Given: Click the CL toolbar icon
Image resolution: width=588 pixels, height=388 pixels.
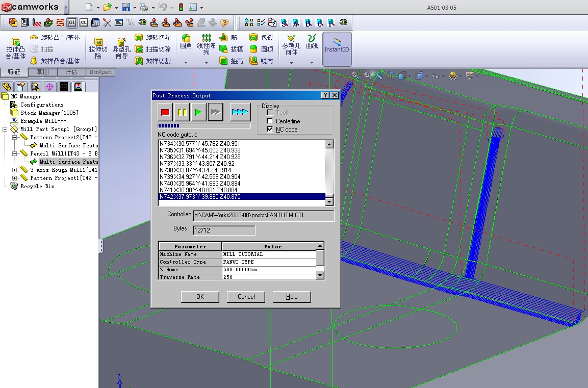Looking at the screenshot, I should 84,23.
